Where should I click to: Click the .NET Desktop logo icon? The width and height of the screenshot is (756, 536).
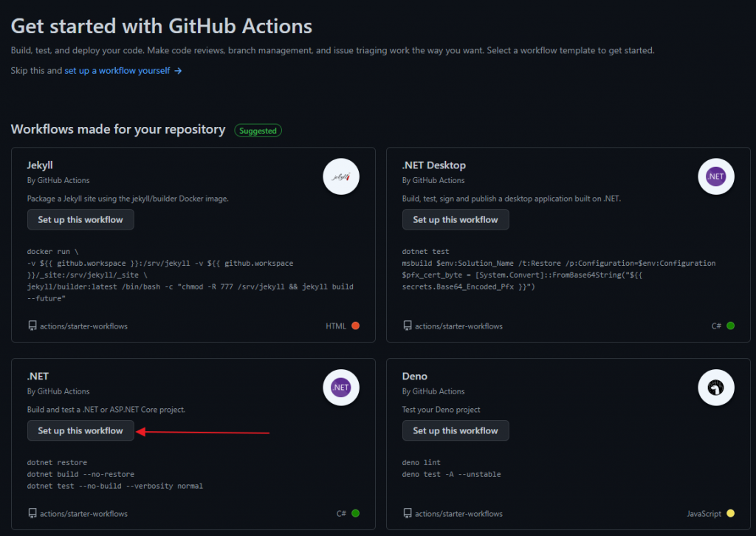point(716,176)
